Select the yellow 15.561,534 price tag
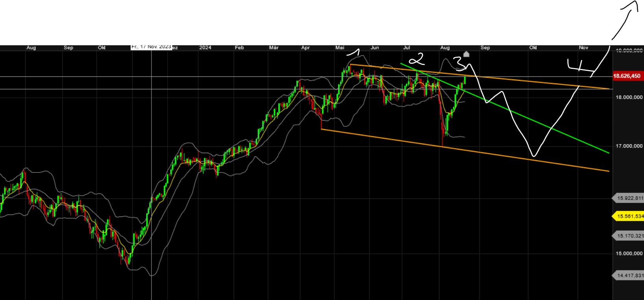 tap(628, 216)
